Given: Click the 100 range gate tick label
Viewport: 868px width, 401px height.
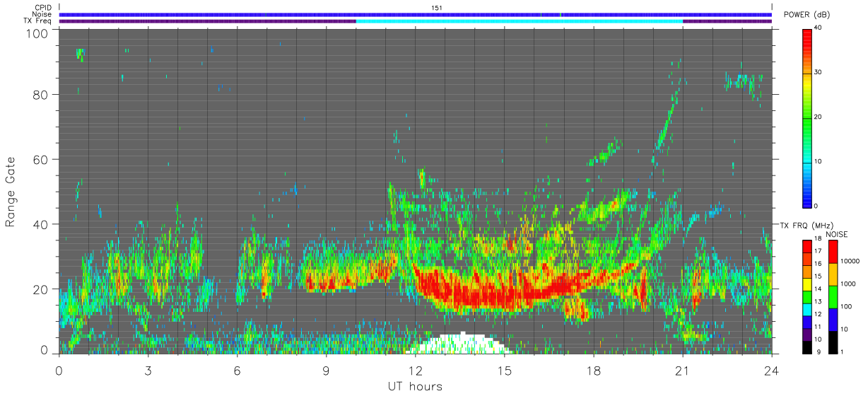Looking at the screenshot, I should [x=36, y=33].
